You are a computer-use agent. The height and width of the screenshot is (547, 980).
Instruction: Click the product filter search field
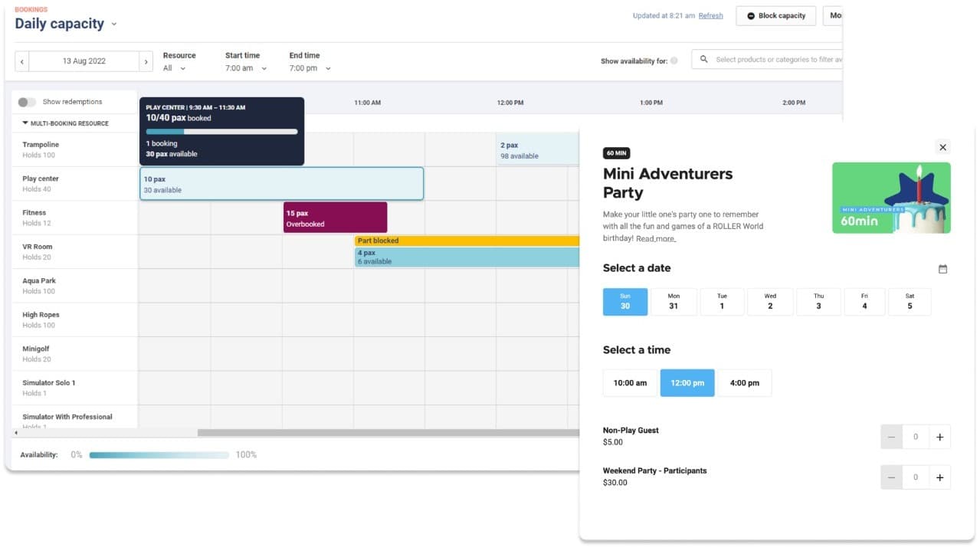pos(767,59)
